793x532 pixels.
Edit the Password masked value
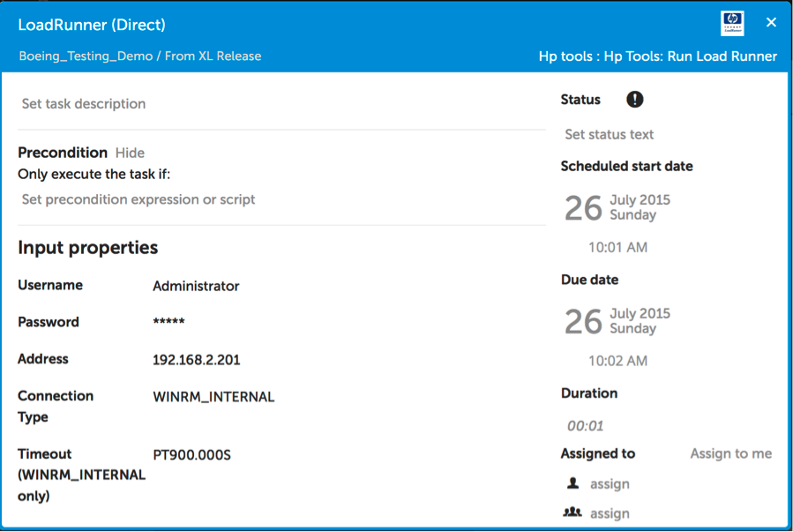[168, 322]
